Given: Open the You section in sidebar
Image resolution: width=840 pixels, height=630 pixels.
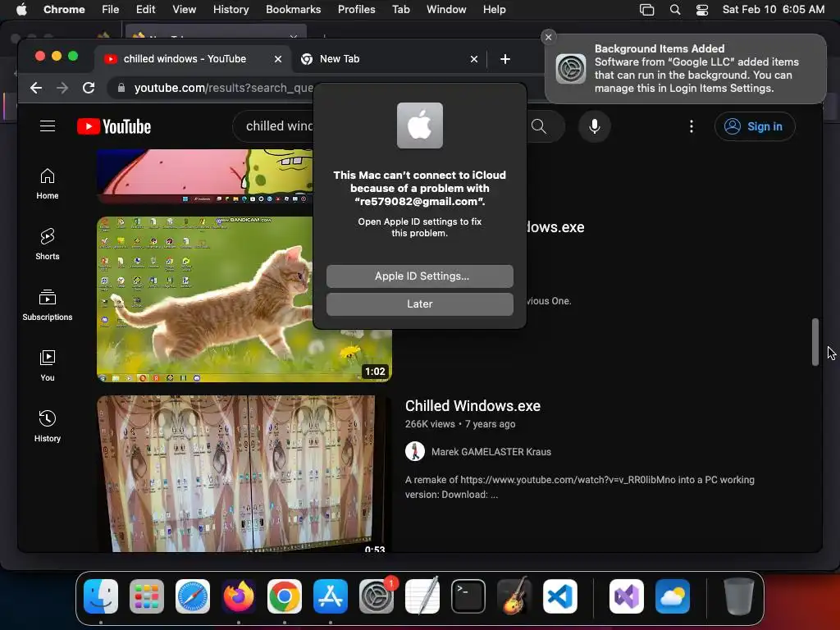Looking at the screenshot, I should (x=47, y=365).
